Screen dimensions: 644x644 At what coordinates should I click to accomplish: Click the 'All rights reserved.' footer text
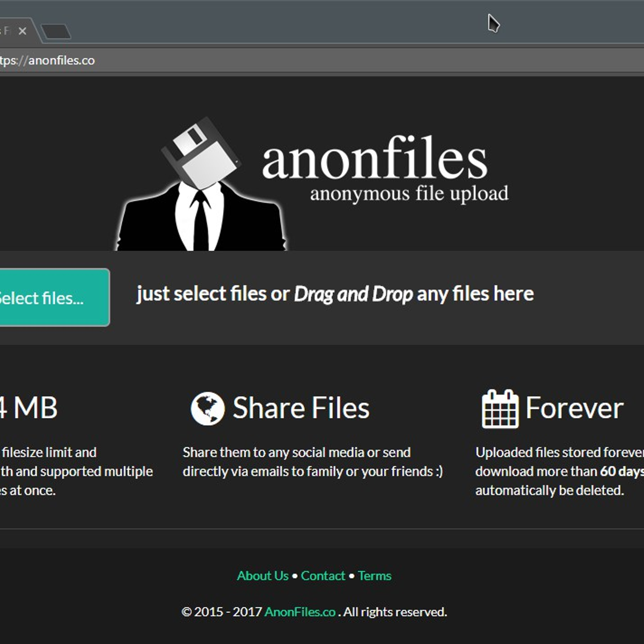[x=395, y=612]
